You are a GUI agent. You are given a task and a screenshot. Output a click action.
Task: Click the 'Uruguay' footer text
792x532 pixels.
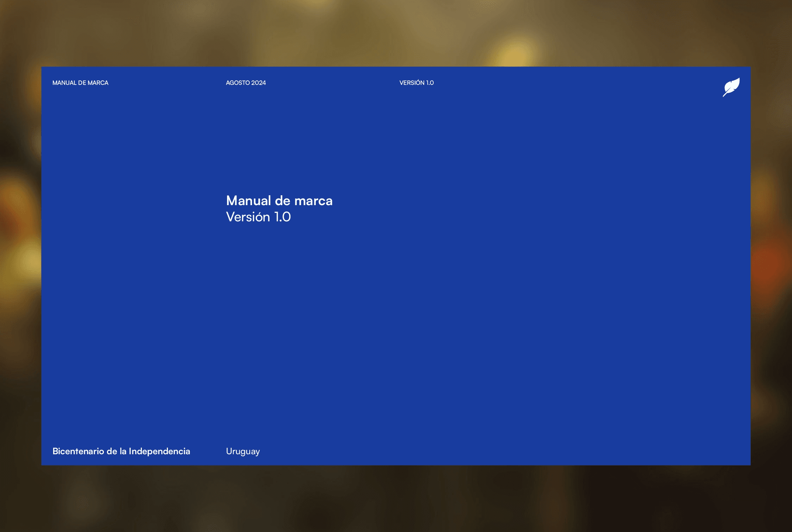point(243,451)
